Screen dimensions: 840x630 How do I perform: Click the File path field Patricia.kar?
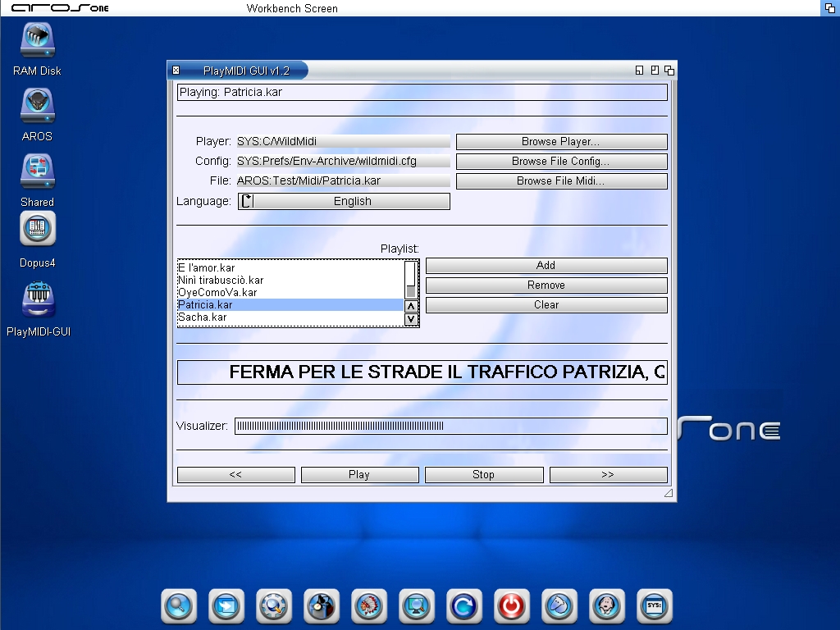[344, 181]
